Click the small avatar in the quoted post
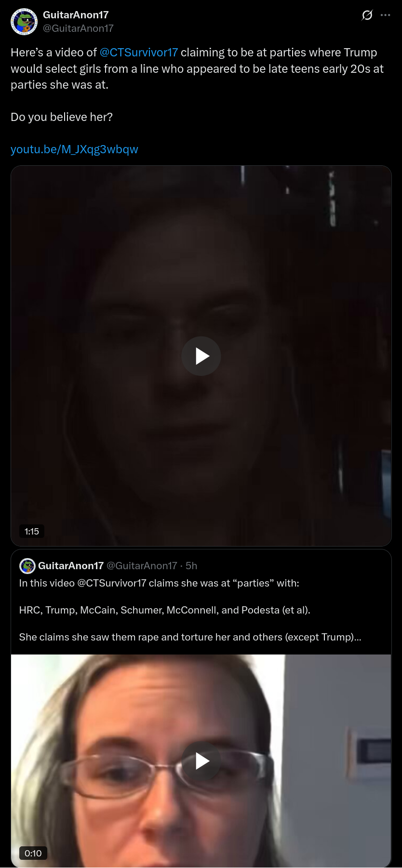The height and width of the screenshot is (868, 402). tap(27, 566)
